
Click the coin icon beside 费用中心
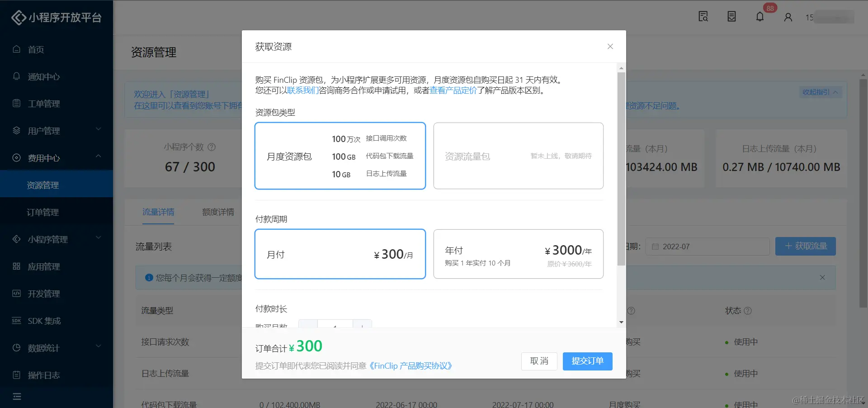(17, 157)
